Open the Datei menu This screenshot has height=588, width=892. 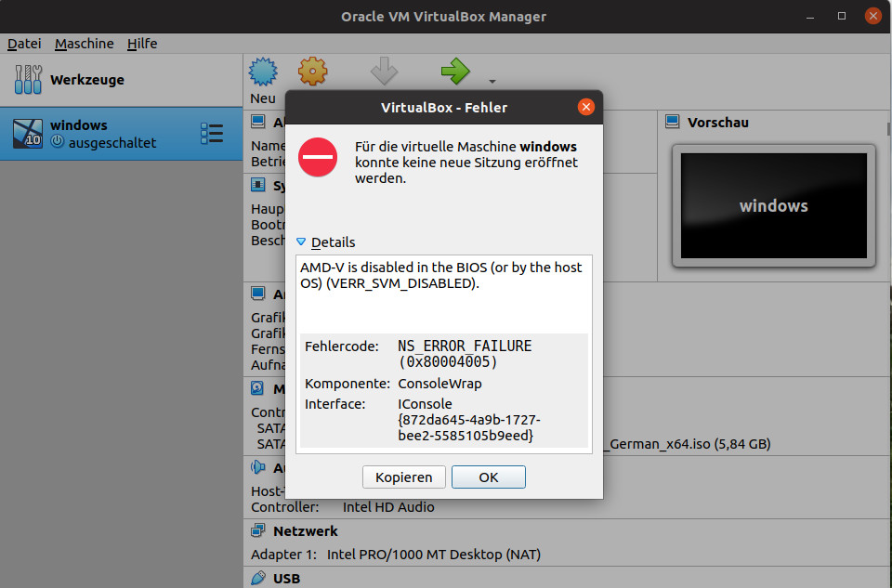coord(24,44)
